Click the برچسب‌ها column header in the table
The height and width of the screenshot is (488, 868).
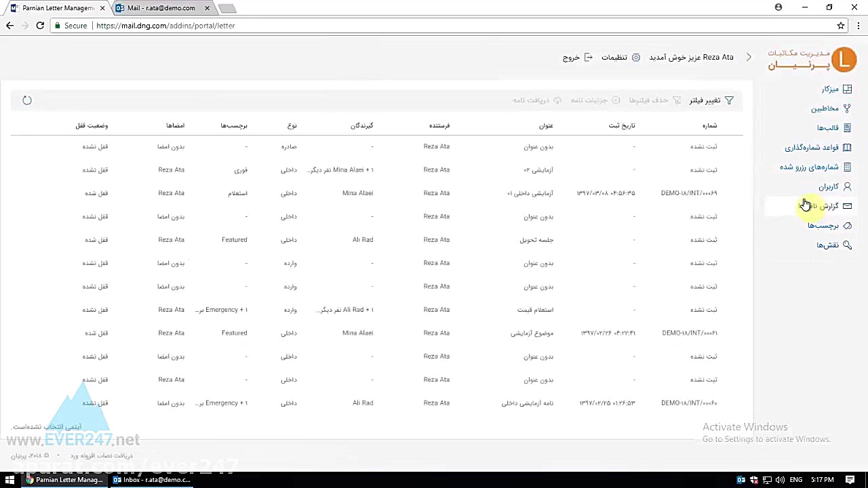(234, 125)
